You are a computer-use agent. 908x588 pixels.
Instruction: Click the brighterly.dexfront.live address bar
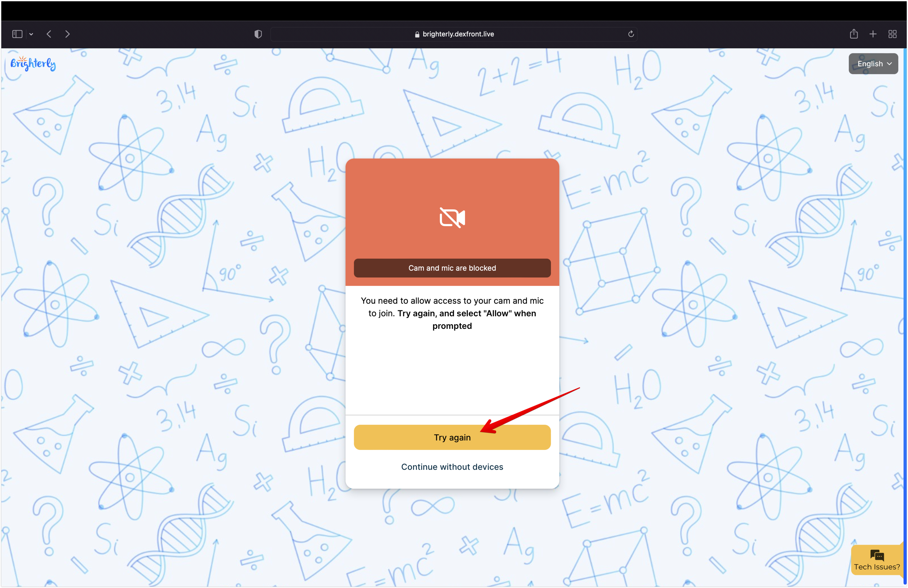[454, 34]
